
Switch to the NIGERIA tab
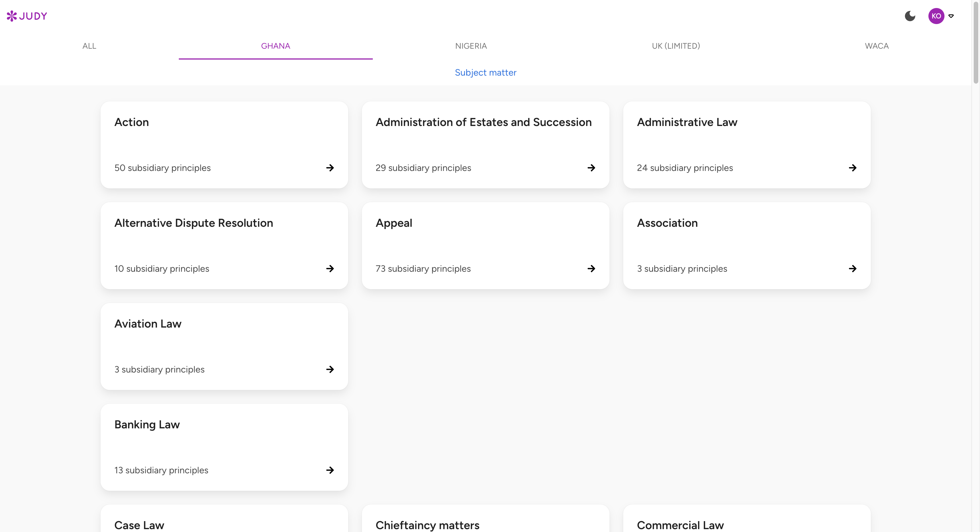click(x=471, y=46)
